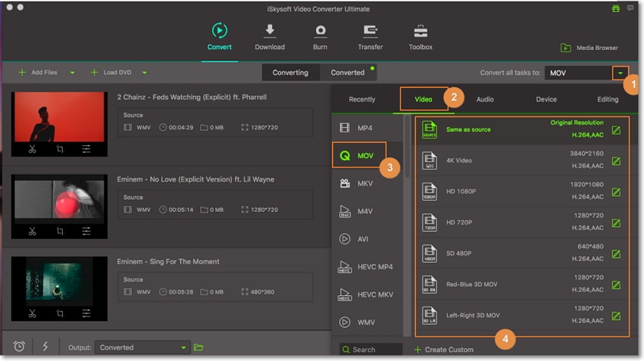Open the schedule alarm clock icon
The height and width of the screenshot is (361, 644).
pos(19,347)
